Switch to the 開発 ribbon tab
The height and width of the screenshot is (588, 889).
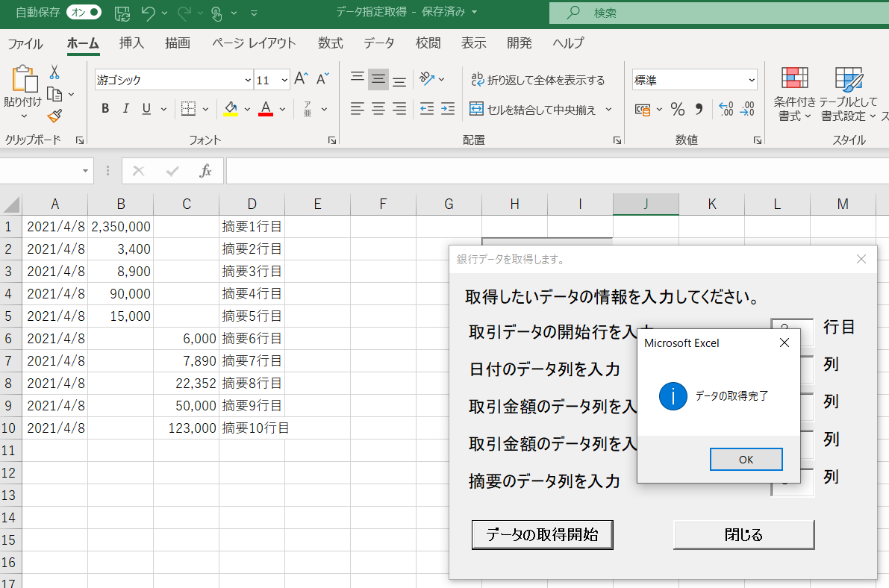pos(519,43)
